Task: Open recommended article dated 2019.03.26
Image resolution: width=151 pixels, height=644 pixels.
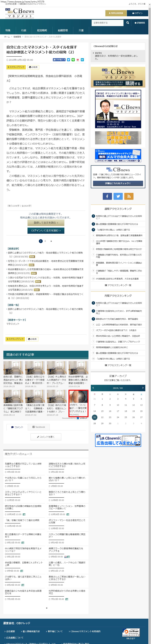Action: click(x=78, y=374)
